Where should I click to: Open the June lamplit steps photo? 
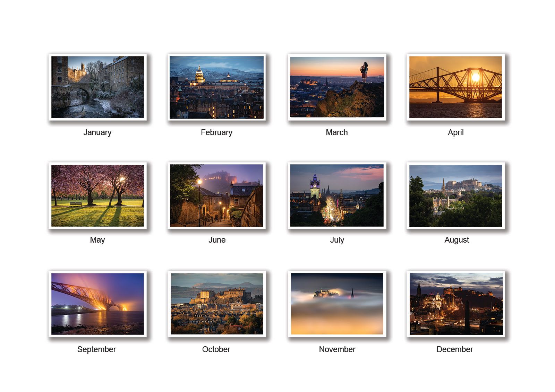point(216,195)
